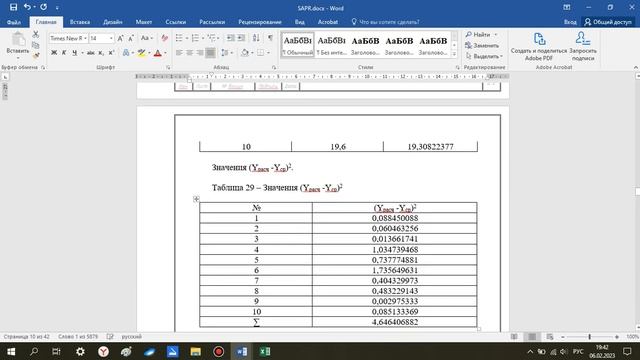Apply the red font color button
Viewport: 640px width, 360px height.
coord(158,53)
